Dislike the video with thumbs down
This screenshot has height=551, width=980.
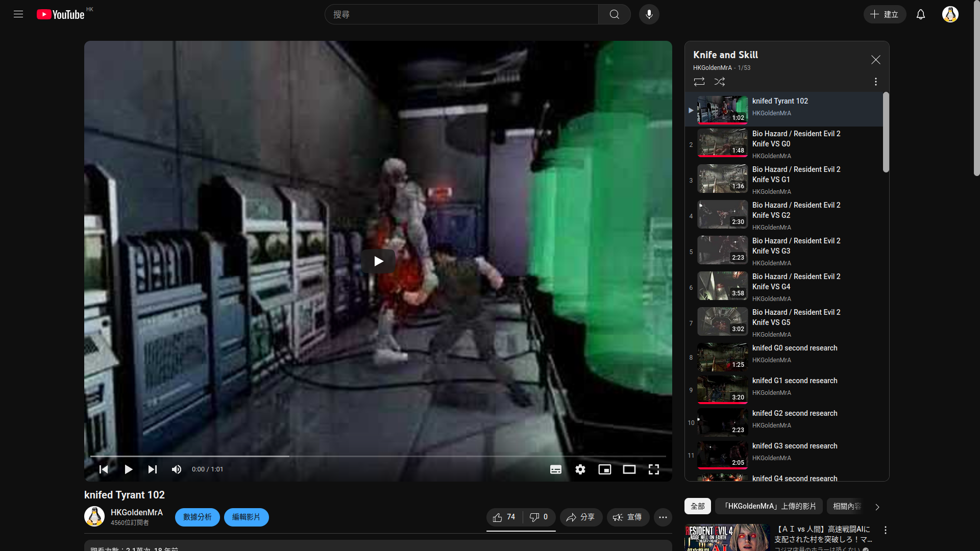pyautogui.click(x=538, y=517)
